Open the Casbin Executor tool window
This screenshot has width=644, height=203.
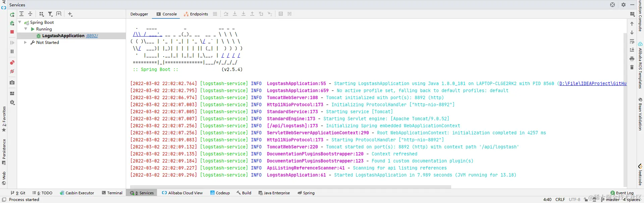point(77,193)
